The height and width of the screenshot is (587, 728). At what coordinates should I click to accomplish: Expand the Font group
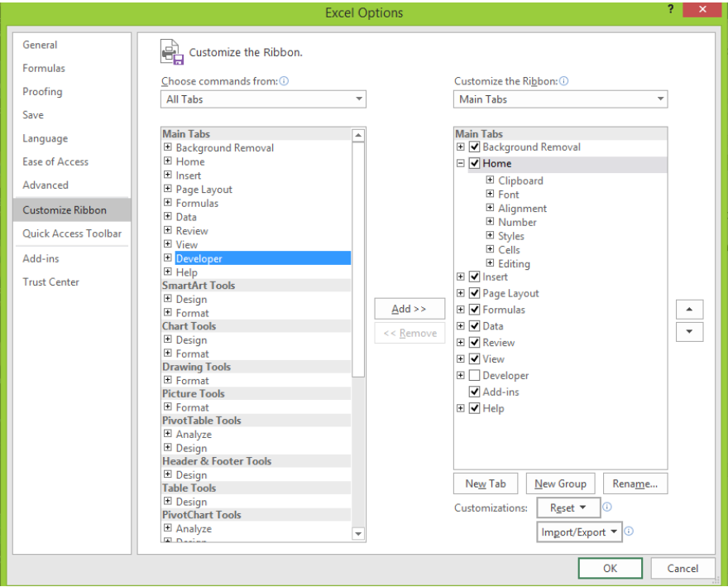[x=490, y=194]
